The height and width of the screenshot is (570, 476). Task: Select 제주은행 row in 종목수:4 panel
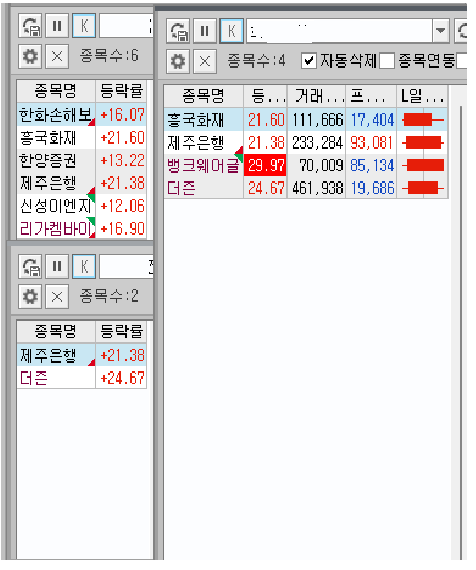(306, 142)
